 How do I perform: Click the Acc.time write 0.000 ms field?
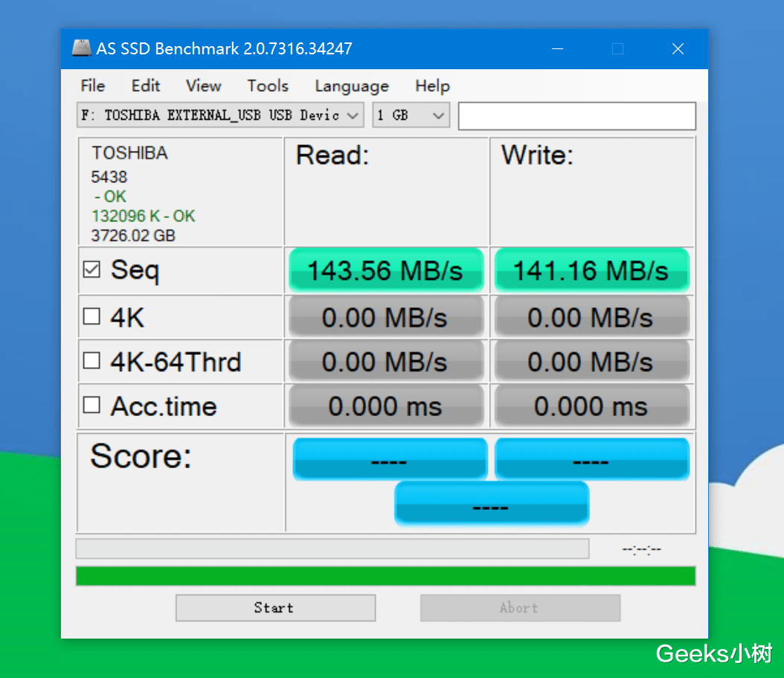tap(592, 406)
